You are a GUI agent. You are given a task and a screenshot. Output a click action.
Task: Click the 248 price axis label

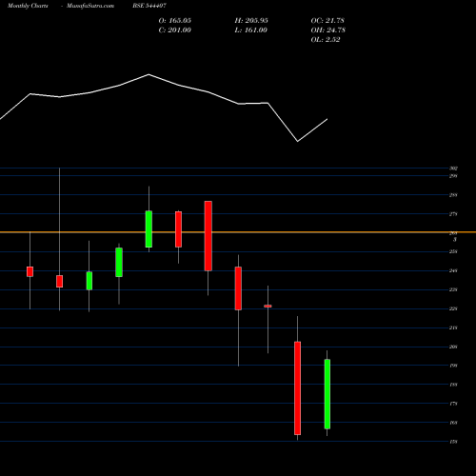[x=453, y=271]
